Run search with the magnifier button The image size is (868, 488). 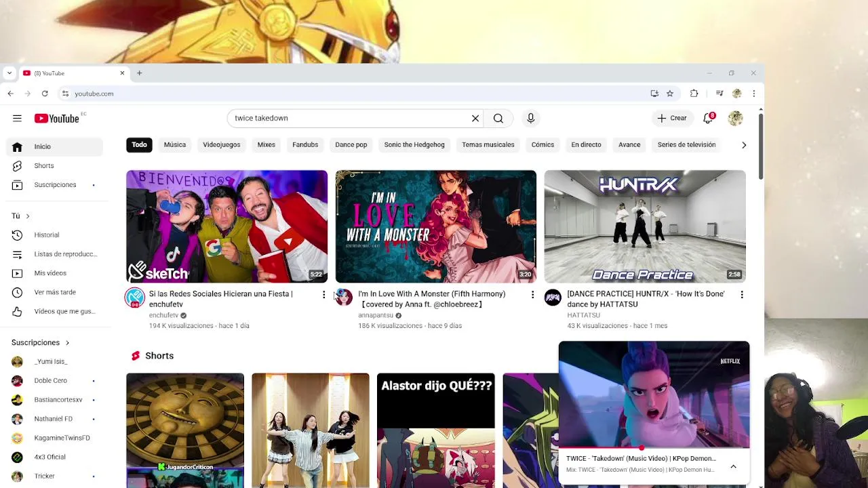click(498, 118)
